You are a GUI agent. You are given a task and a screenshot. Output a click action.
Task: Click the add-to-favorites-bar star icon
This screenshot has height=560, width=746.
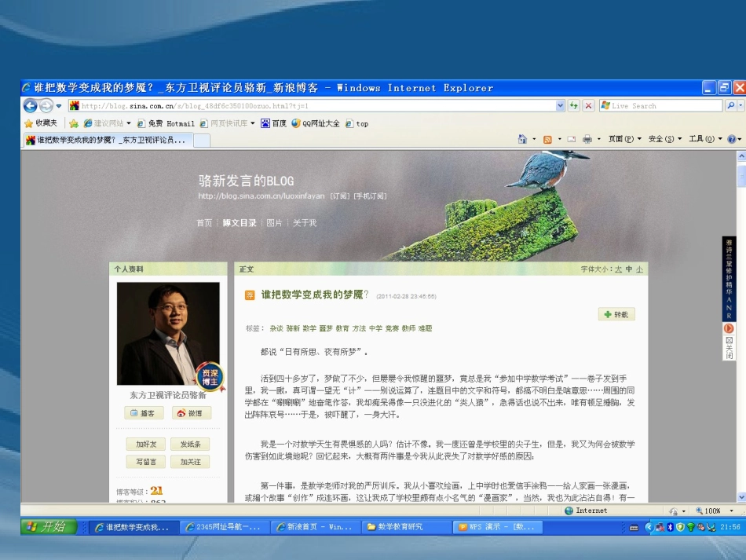pyautogui.click(x=74, y=124)
